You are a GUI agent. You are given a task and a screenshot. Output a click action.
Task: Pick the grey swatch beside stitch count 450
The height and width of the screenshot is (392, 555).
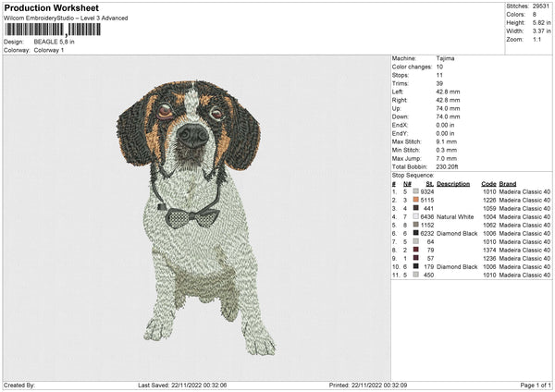pyautogui.click(x=416, y=275)
